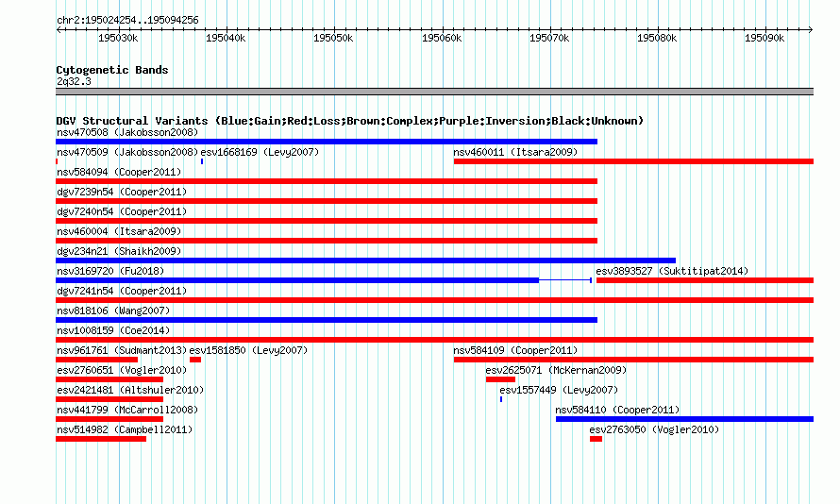
Task: Open variant esv2625071 (McKernan2009) label
Action: (x=556, y=370)
